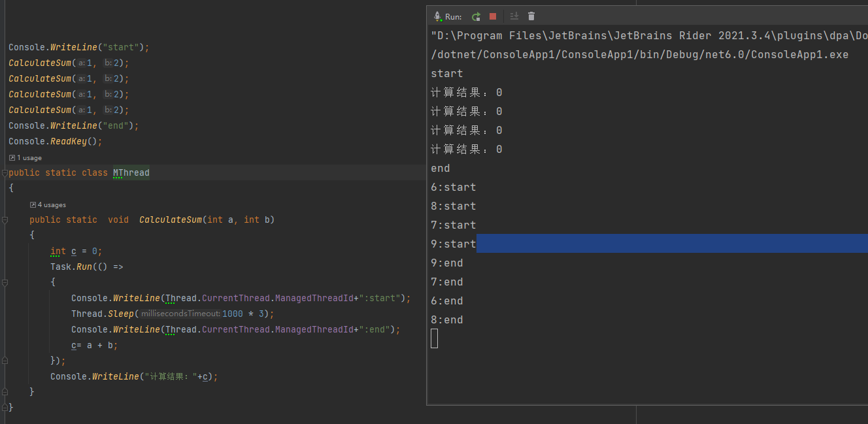Clear all console output with trash icon

click(531, 16)
